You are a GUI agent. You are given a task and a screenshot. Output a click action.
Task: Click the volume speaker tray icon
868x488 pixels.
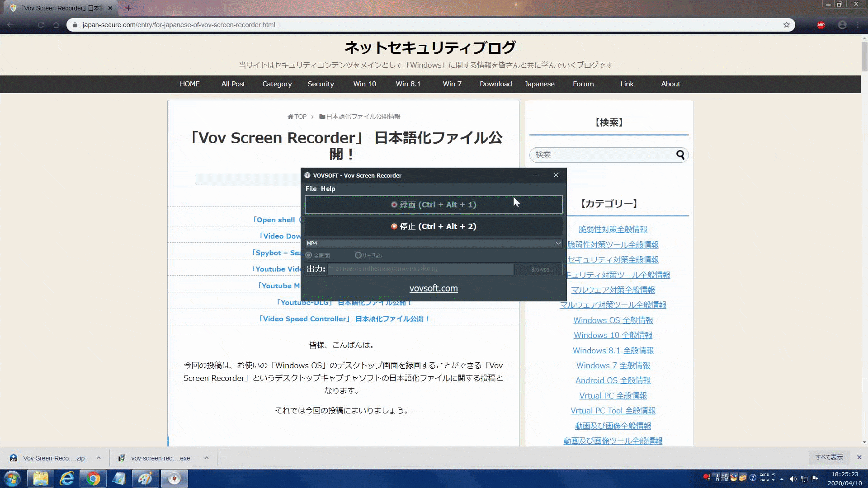coord(793,479)
